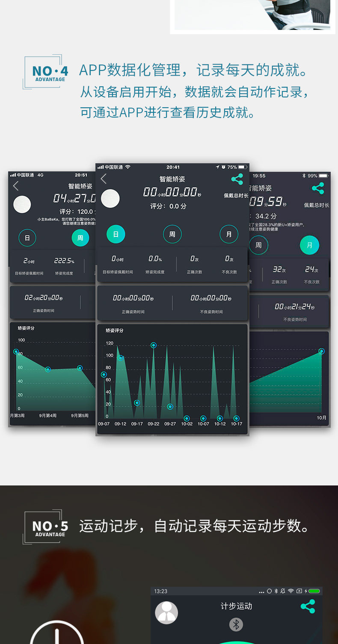The image size is (338, 644).
Task: Click 32次 correct count on right phone
Action: pyautogui.click(x=279, y=270)
